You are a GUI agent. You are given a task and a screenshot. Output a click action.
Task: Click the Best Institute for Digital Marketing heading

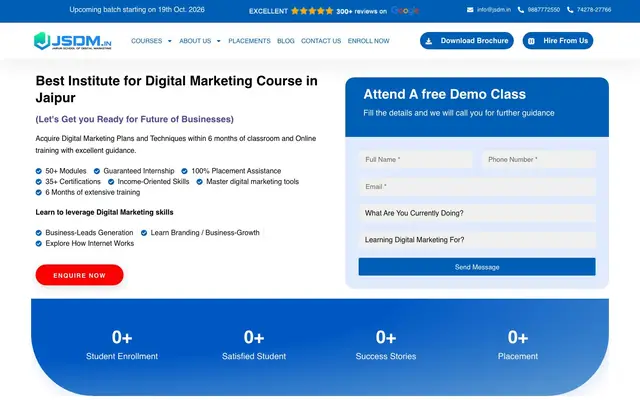tap(176, 89)
